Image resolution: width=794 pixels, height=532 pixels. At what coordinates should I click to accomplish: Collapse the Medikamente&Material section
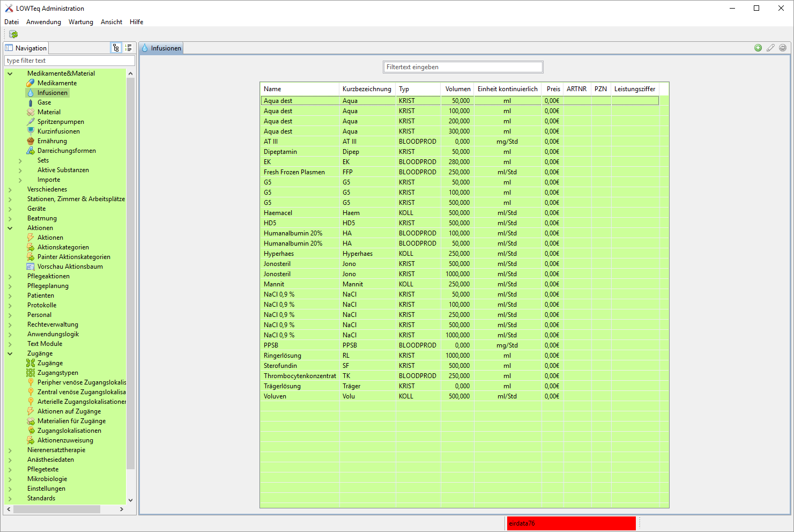pyautogui.click(x=10, y=73)
